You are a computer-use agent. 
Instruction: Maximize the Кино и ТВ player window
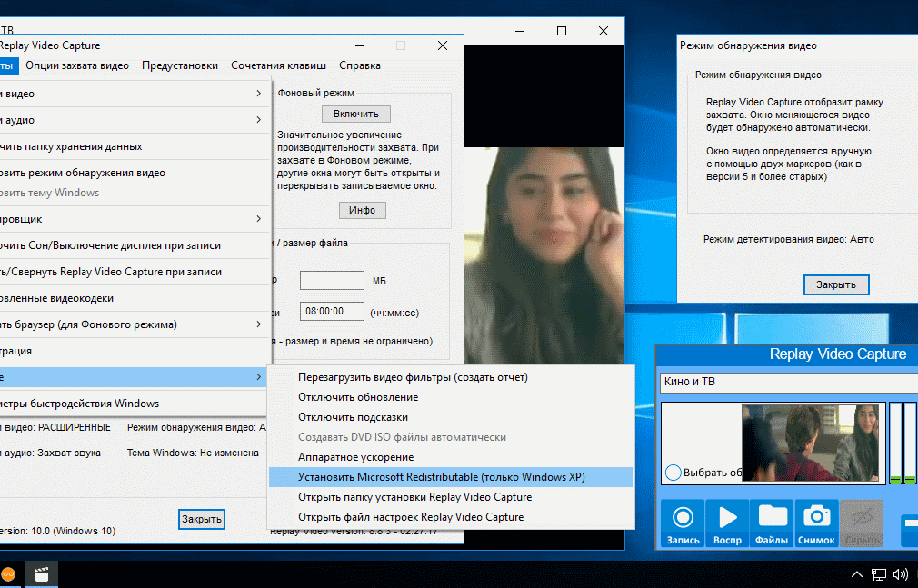pyautogui.click(x=562, y=31)
